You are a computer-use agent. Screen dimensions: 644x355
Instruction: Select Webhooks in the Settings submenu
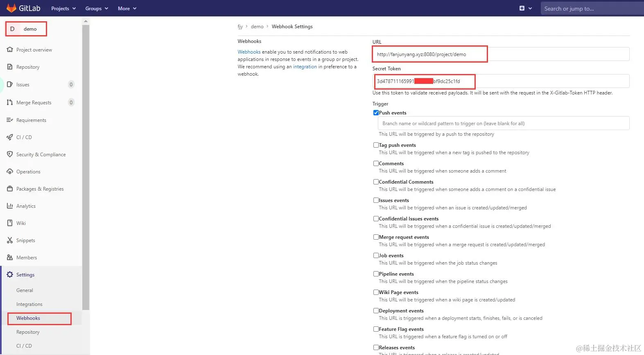click(x=28, y=318)
